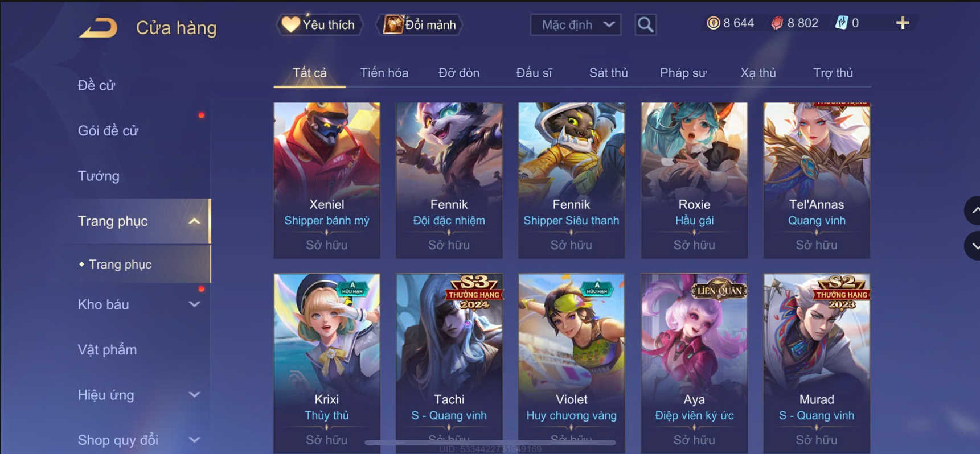Expand the Kho báu sidebar section
The width and height of the screenshot is (980, 454).
194,304
